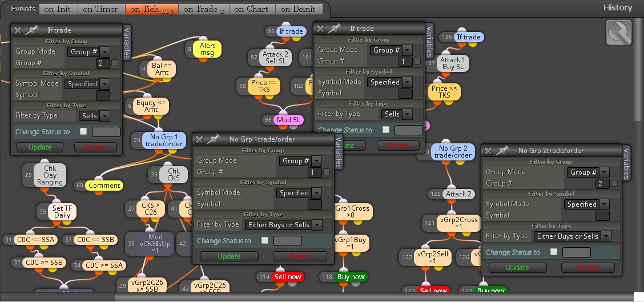Click Update in 'No Grp 2trade/order' panel

pos(517,268)
